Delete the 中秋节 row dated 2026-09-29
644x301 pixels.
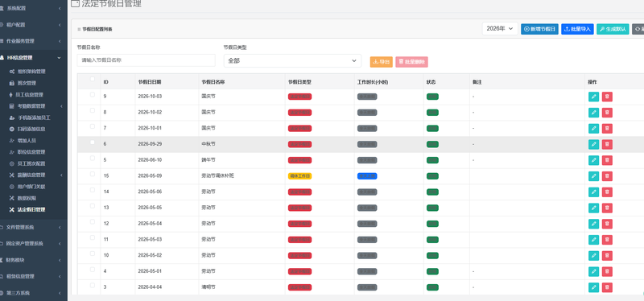point(607,145)
